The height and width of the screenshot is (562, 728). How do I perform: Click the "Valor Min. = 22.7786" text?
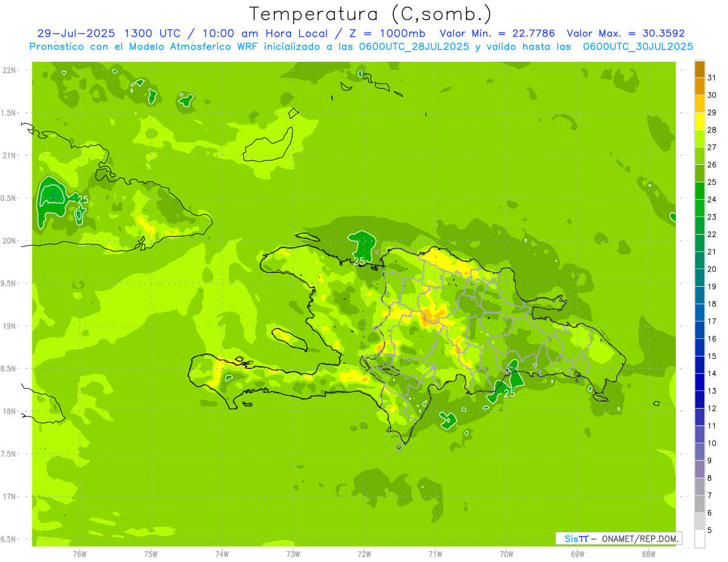tap(497, 33)
